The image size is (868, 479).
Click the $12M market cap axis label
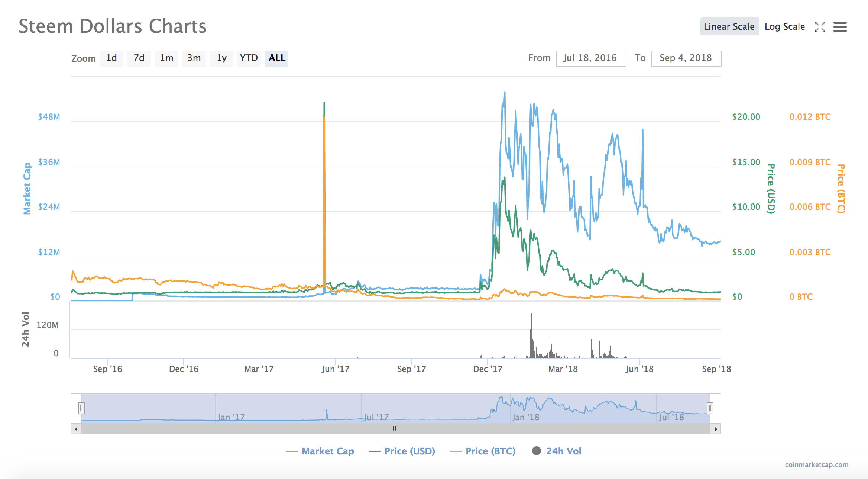tap(49, 252)
